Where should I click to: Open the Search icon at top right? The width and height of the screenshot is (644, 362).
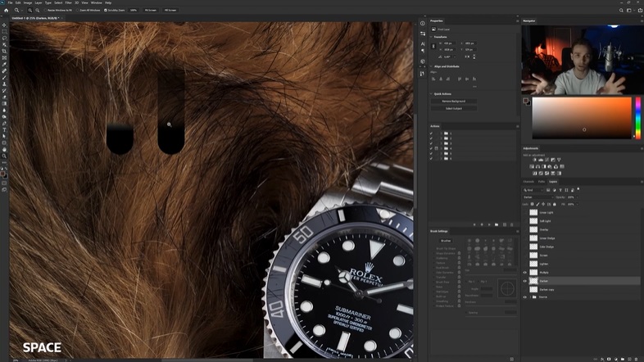(x=621, y=11)
